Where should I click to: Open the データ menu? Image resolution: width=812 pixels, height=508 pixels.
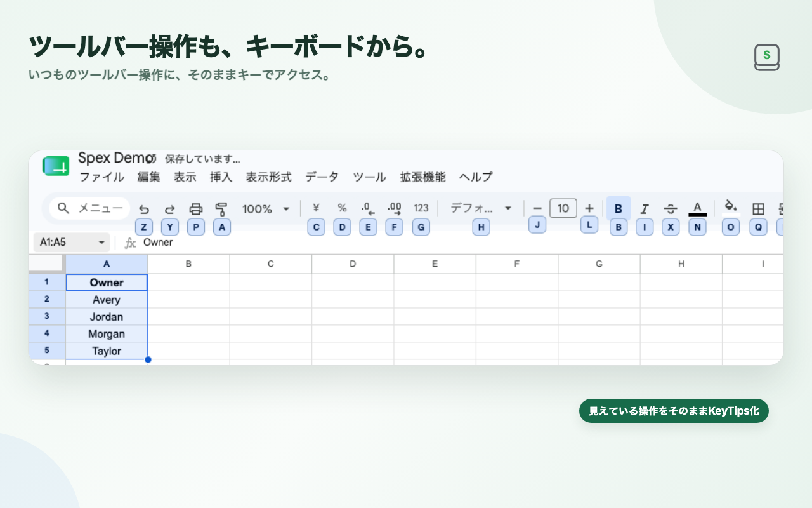click(x=322, y=177)
